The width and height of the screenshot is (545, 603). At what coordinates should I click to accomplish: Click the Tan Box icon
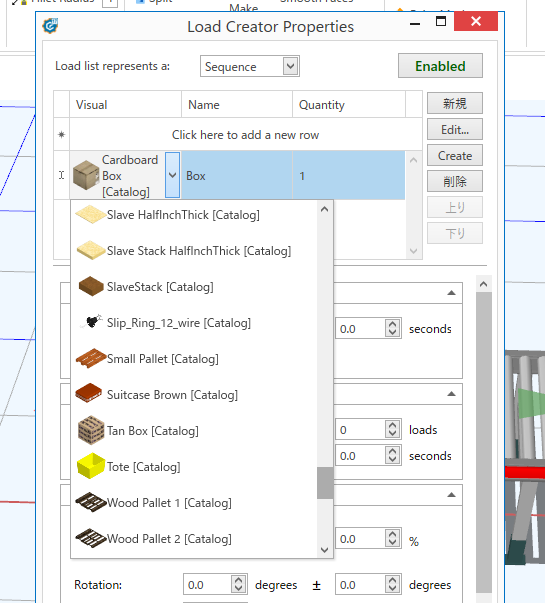91,430
